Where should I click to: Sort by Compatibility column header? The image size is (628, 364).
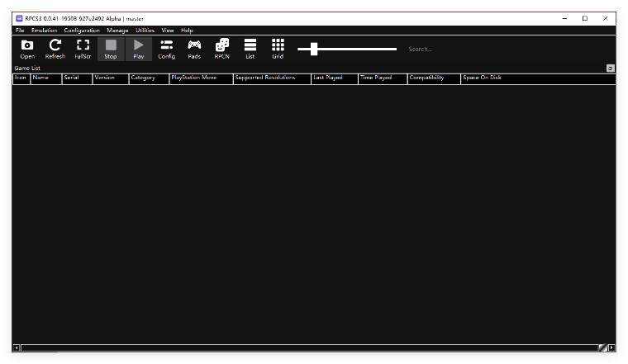(x=434, y=78)
